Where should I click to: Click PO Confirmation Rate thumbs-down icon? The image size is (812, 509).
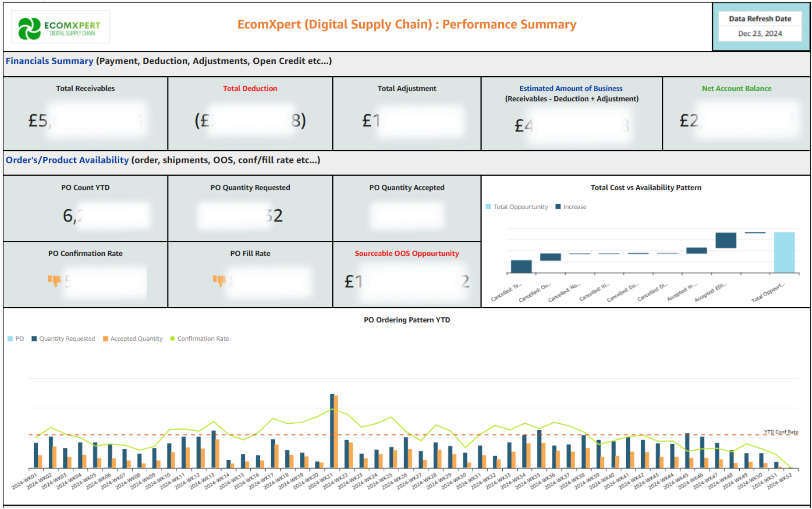pos(54,280)
